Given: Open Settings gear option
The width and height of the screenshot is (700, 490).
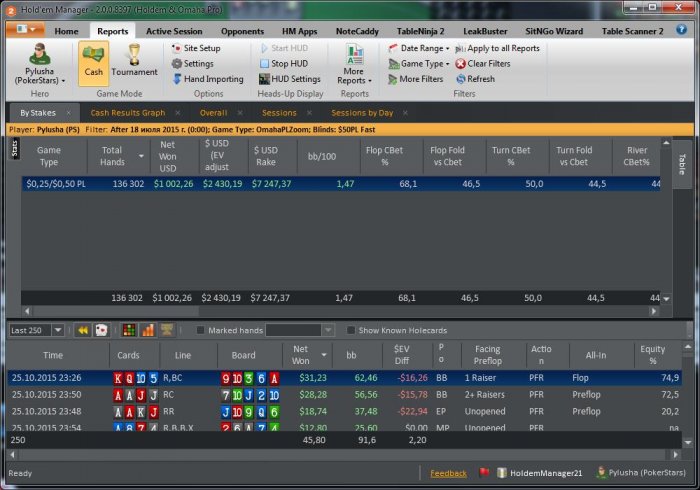Looking at the screenshot, I should 192,63.
